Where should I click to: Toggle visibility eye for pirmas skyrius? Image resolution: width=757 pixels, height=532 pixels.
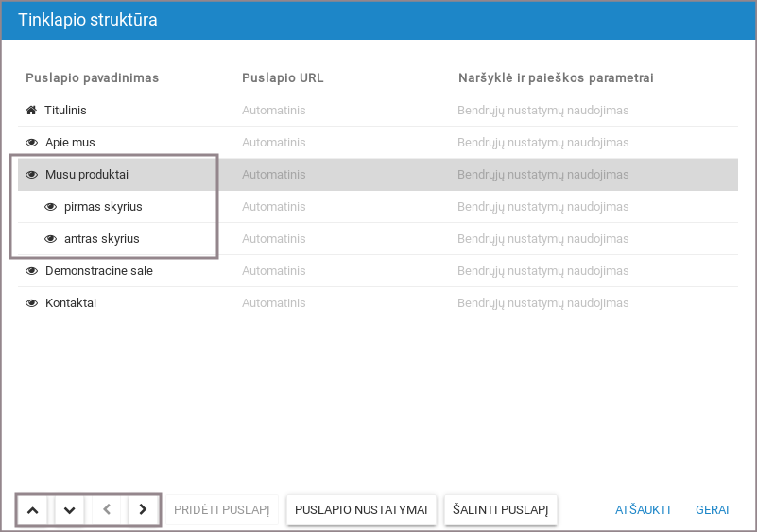51,207
